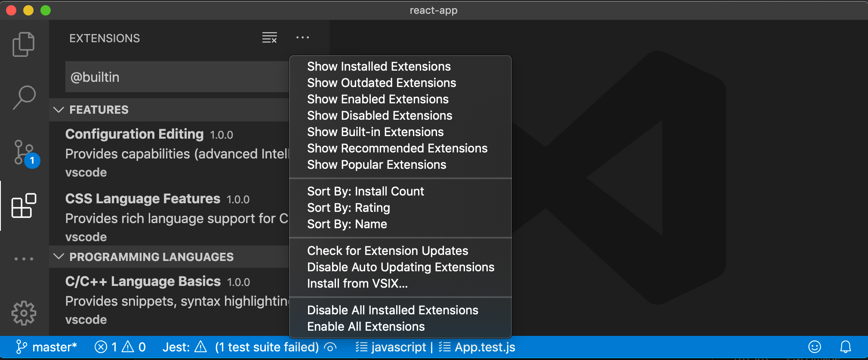The height and width of the screenshot is (360, 868).
Task: Click the warnings count in status bar
Action: tap(134, 347)
